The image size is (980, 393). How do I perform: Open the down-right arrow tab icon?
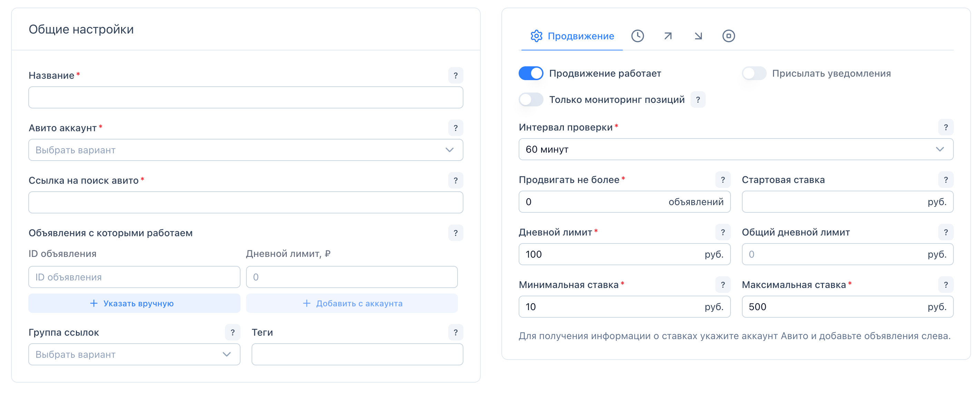(x=698, y=36)
